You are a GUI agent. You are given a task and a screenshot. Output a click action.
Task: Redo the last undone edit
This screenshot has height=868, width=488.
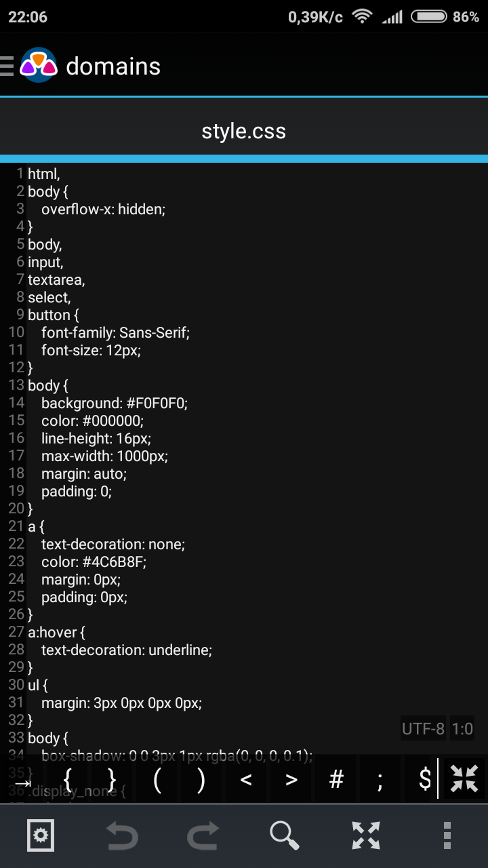coord(203,835)
